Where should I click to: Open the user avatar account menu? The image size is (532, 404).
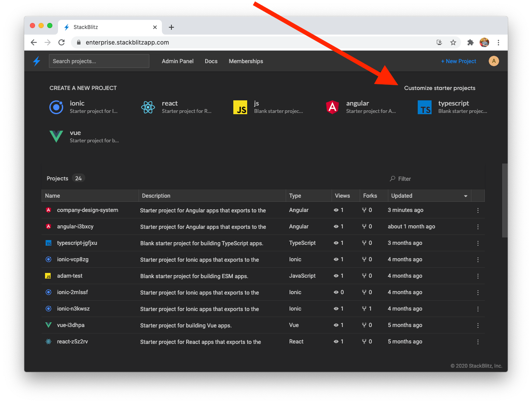tap(493, 61)
